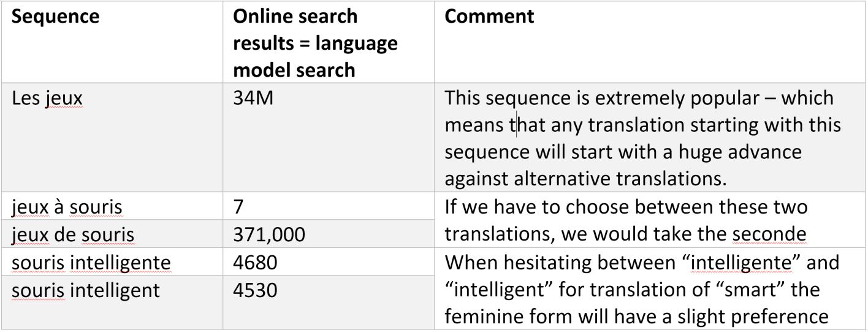Image resolution: width=868 pixels, height=332 pixels.
Task: Click the "4680" result cell
Action: 256,263
